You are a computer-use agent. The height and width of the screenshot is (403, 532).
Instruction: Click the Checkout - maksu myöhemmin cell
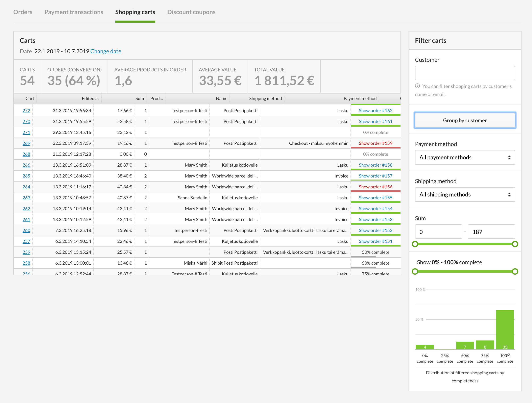coord(318,143)
